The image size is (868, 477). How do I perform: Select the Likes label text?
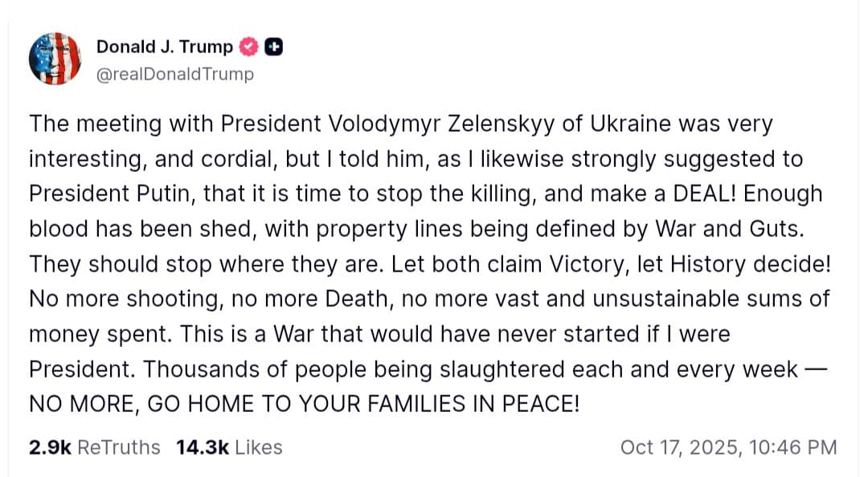coord(260,447)
